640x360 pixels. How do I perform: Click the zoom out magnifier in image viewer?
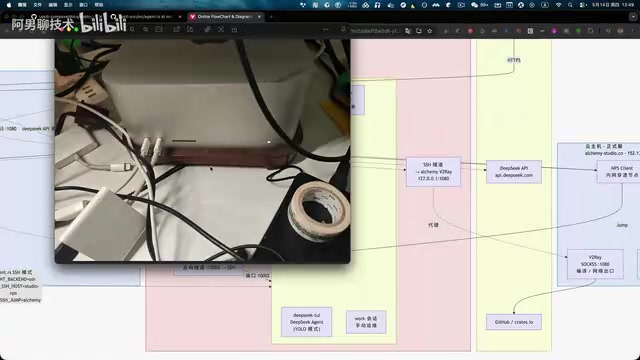coord(132,29)
